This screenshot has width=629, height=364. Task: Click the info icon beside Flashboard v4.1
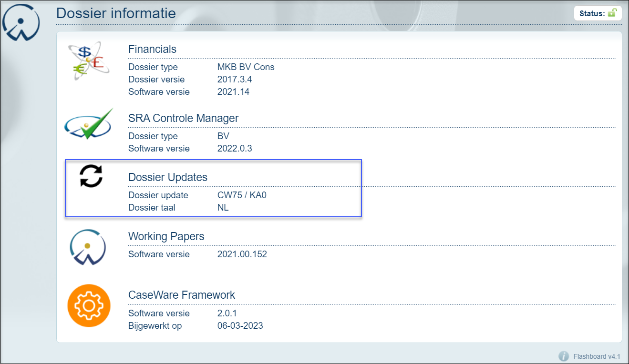[564, 356]
